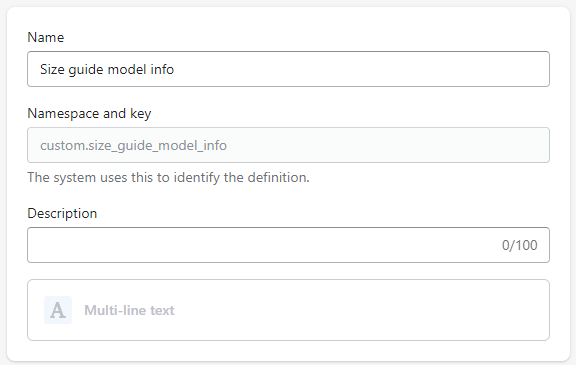The image size is (576, 365).
Task: Select the Multi-line text type card
Action: click(288, 310)
